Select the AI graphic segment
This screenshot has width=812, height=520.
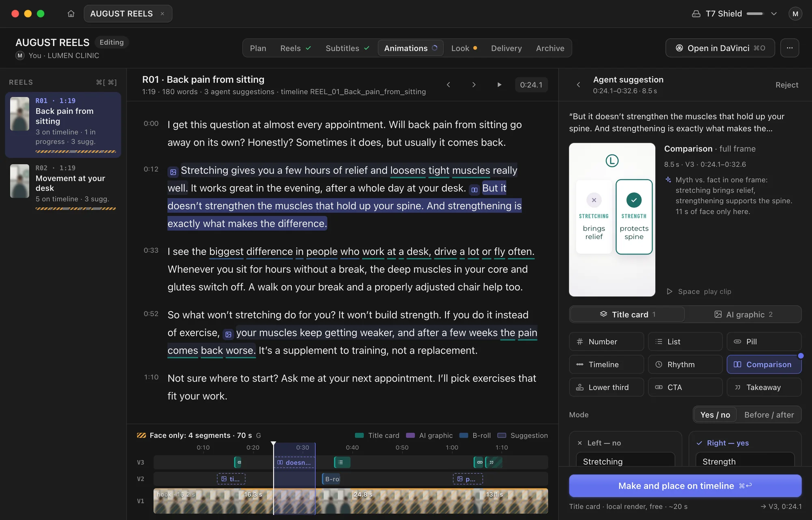point(743,314)
